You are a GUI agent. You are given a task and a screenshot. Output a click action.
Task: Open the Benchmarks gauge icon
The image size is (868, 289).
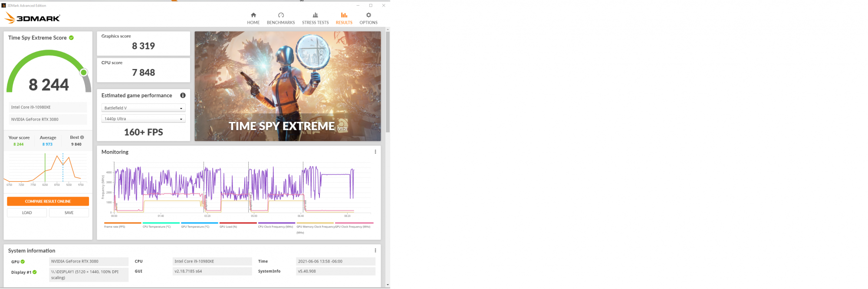point(281,15)
